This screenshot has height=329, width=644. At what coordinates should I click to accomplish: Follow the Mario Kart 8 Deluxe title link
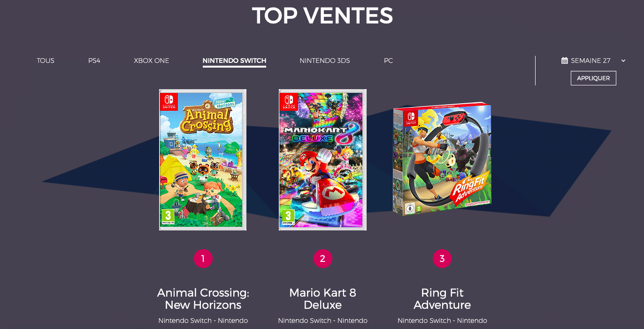click(322, 299)
